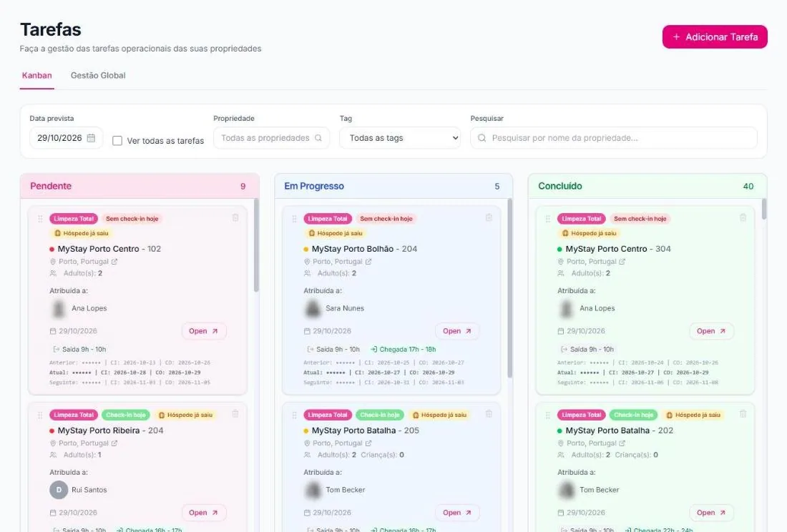Viewport: 787px width, 532px height.
Task: Click Limpeza Total tag on Porto Bolhão card
Action: pyautogui.click(x=328, y=219)
